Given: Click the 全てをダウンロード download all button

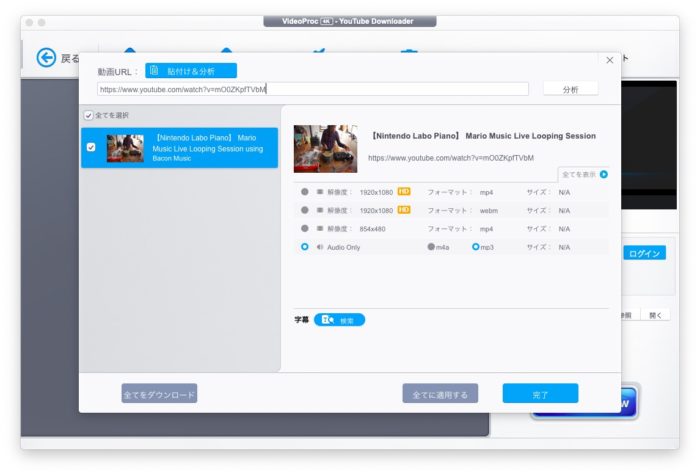Looking at the screenshot, I should pyautogui.click(x=159, y=394).
